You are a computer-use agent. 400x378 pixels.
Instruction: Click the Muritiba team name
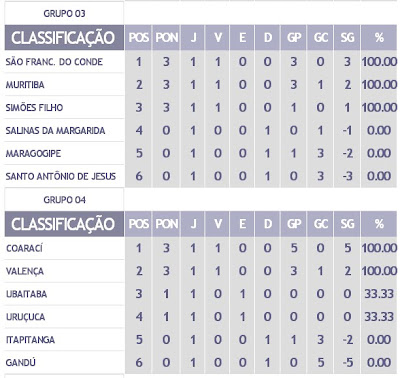[x=25, y=85]
